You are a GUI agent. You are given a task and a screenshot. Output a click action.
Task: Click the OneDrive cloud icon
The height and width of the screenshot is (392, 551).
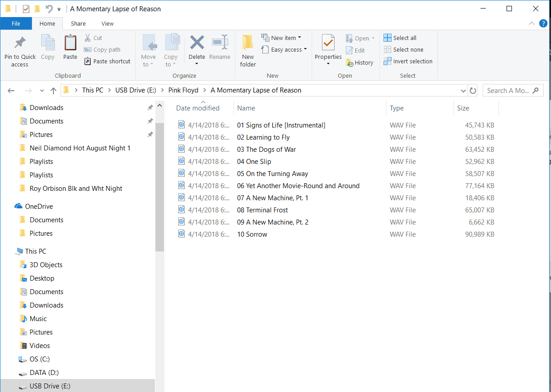pos(18,206)
